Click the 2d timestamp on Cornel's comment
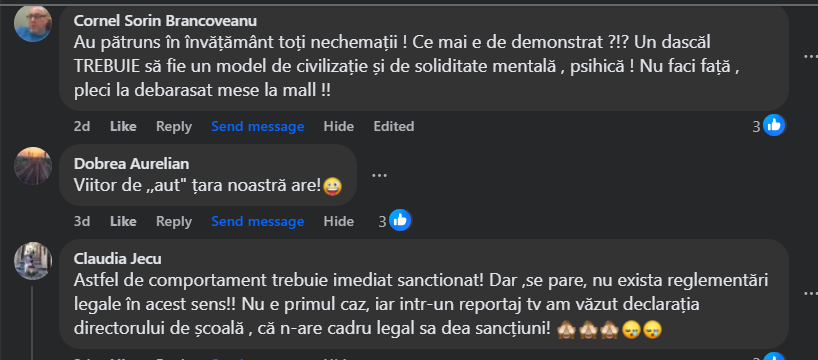 coord(82,126)
